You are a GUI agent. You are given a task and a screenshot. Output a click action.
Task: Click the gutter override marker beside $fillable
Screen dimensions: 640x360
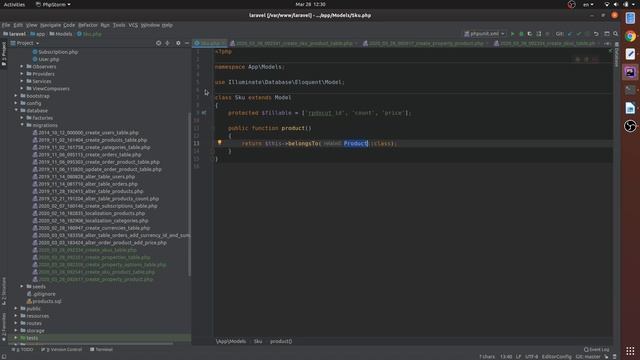click(x=204, y=113)
